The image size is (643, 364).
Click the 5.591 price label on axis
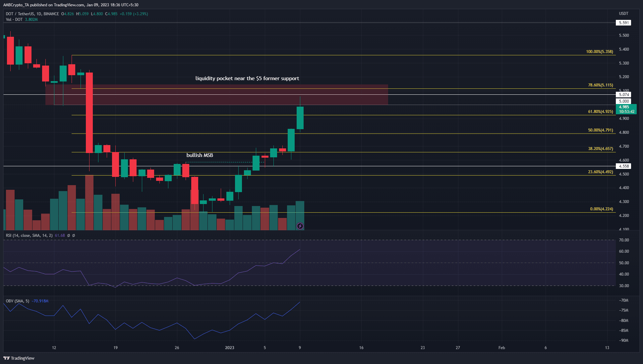point(623,23)
